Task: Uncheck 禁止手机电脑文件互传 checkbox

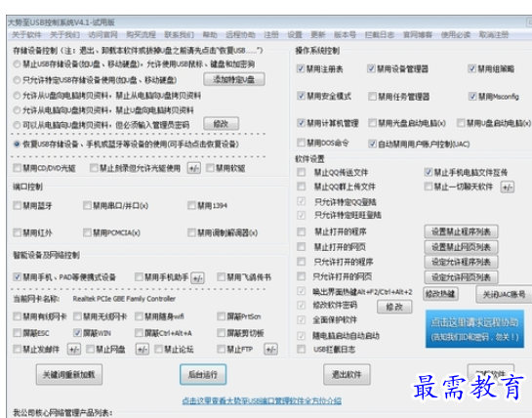Action: tap(429, 172)
